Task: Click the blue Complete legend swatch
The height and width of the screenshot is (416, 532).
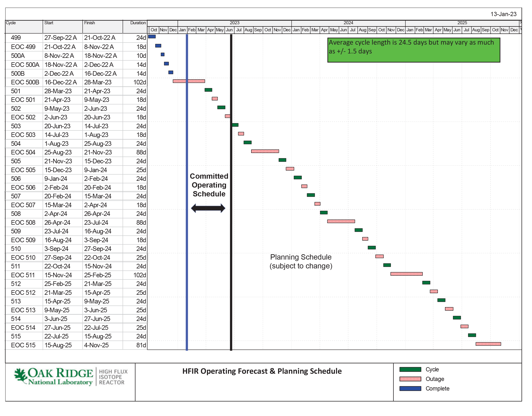Action: pos(410,388)
